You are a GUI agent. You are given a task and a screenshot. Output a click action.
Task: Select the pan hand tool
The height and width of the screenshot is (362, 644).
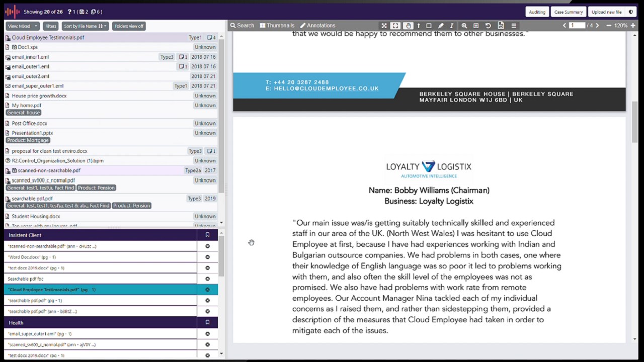(x=408, y=26)
